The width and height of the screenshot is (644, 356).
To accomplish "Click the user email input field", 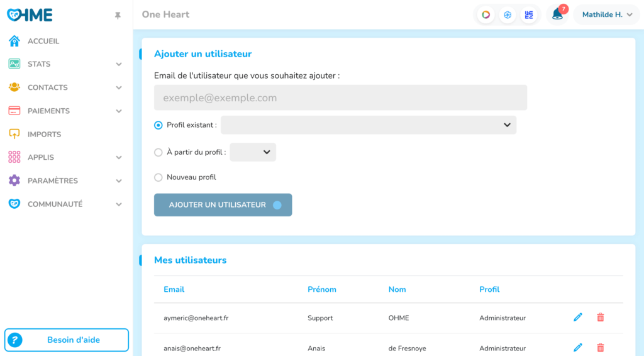I will click(x=340, y=98).
